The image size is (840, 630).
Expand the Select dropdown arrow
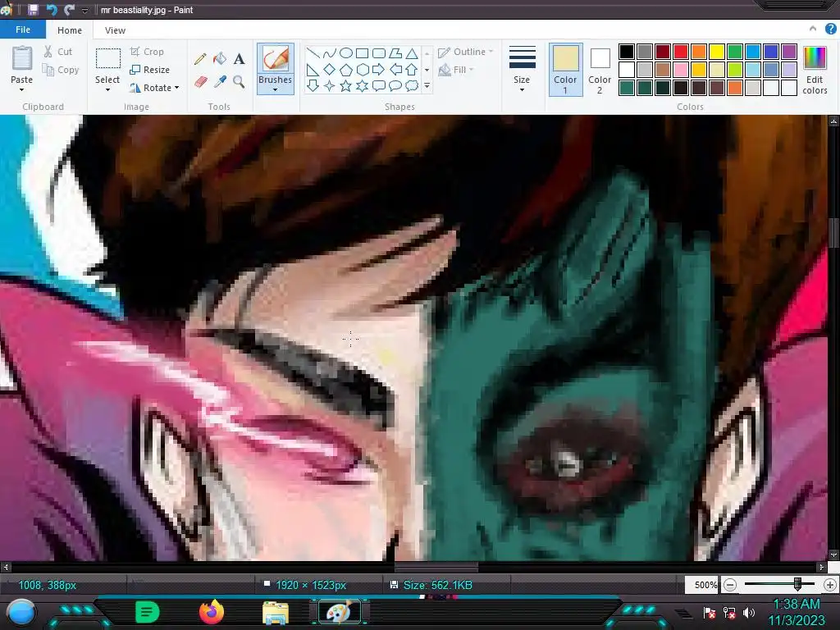[107, 90]
